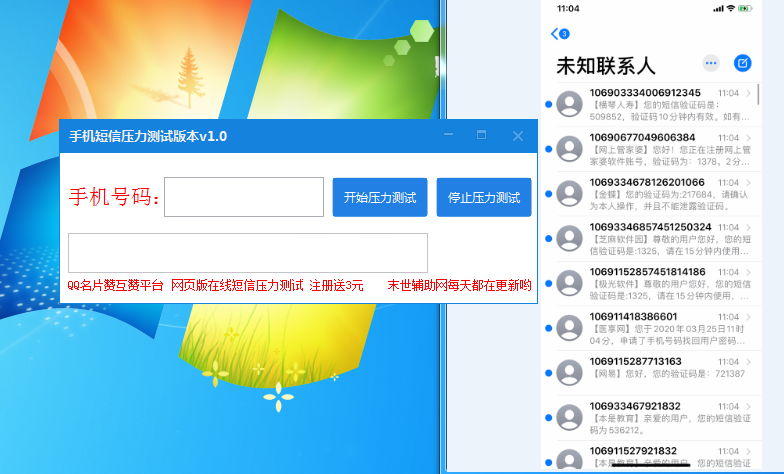Image resolution: width=784 pixels, height=474 pixels.
Task: Maximize the 手机短信压力测试 window
Action: click(x=482, y=135)
